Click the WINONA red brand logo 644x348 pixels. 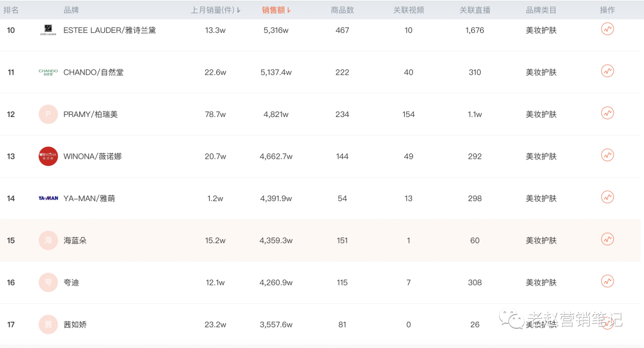tap(48, 156)
